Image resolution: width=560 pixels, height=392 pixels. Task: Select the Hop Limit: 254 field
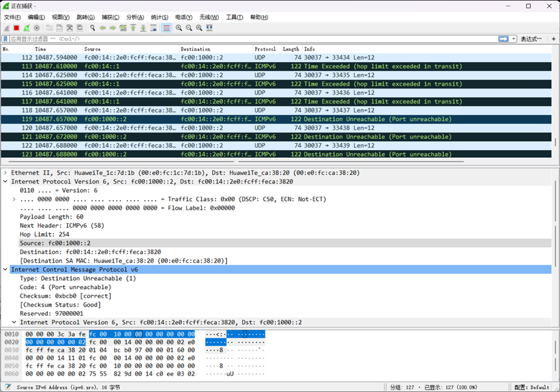[45, 234]
